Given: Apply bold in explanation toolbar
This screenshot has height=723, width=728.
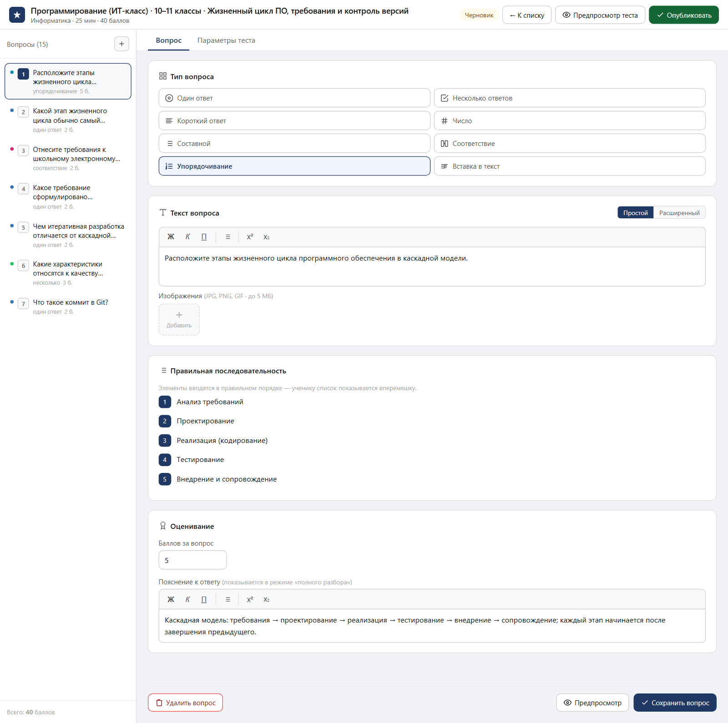Looking at the screenshot, I should coord(171,599).
